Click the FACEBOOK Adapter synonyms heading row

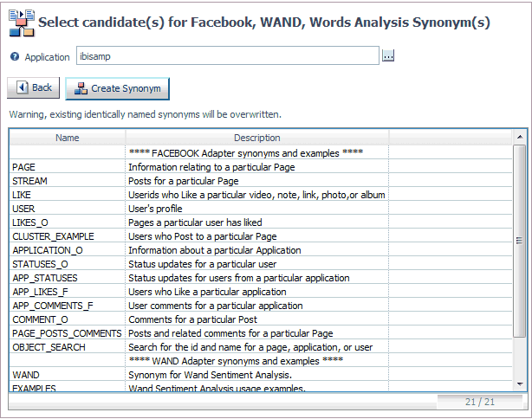(x=261, y=153)
